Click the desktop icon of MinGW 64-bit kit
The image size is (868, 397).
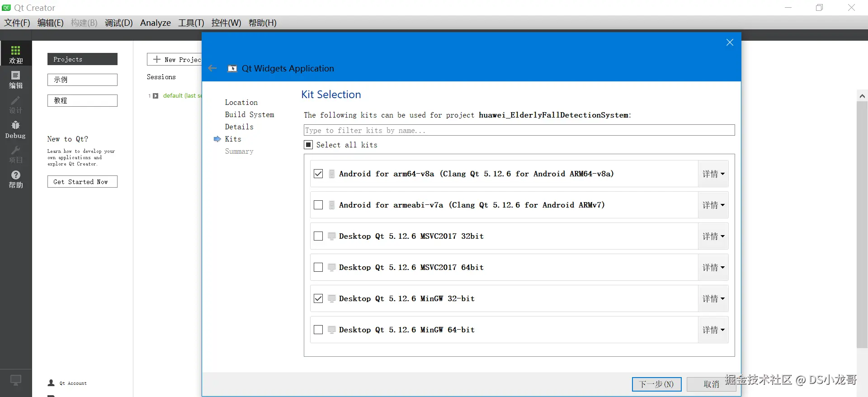click(x=332, y=330)
